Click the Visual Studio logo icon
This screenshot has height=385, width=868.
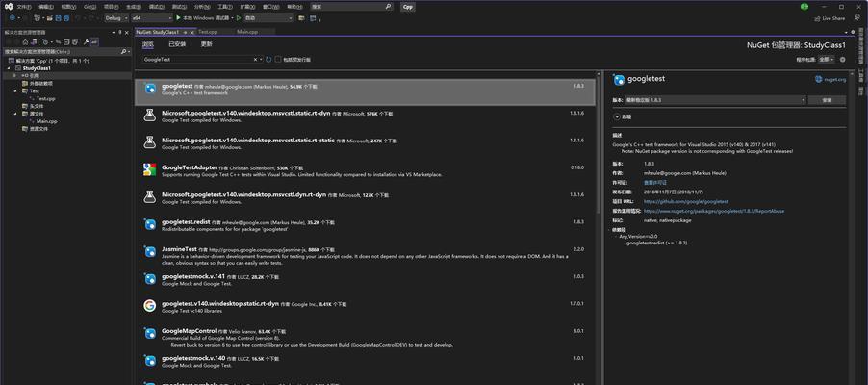[x=9, y=7]
